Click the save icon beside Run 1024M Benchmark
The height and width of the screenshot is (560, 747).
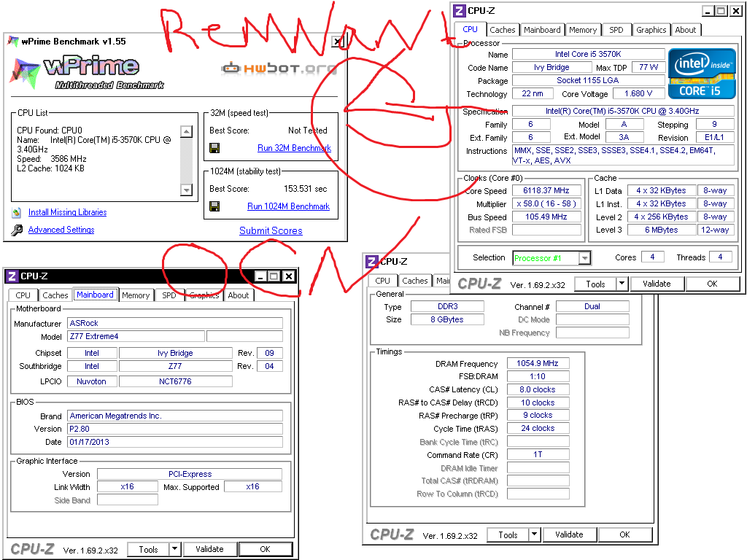click(214, 206)
